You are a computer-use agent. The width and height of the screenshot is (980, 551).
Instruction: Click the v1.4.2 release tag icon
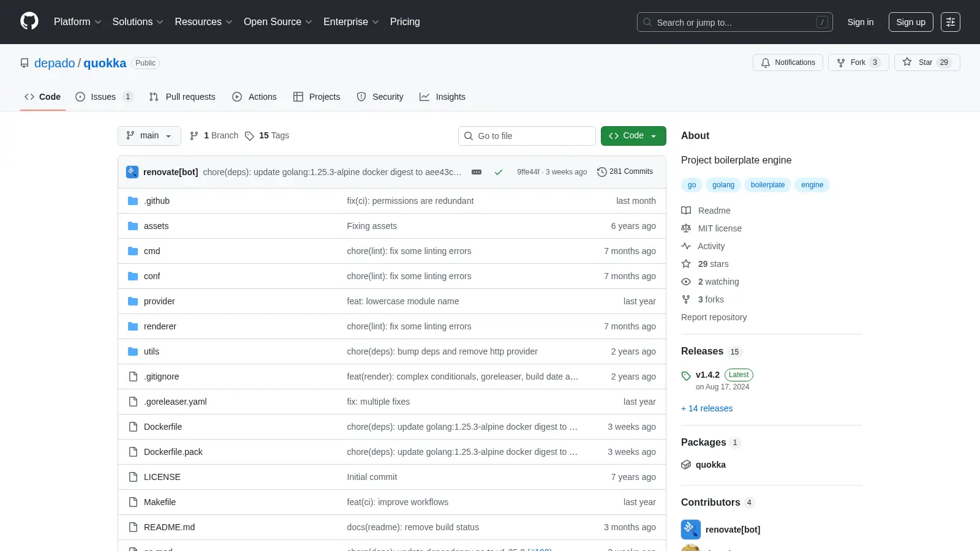click(x=686, y=375)
